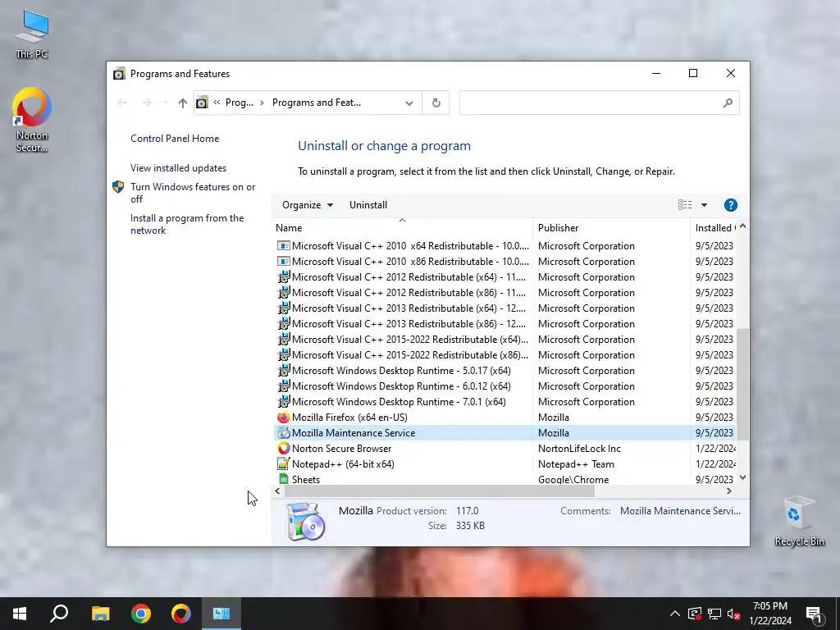Click the Programs and Features title bar icon
840x630 pixels.
coord(119,73)
